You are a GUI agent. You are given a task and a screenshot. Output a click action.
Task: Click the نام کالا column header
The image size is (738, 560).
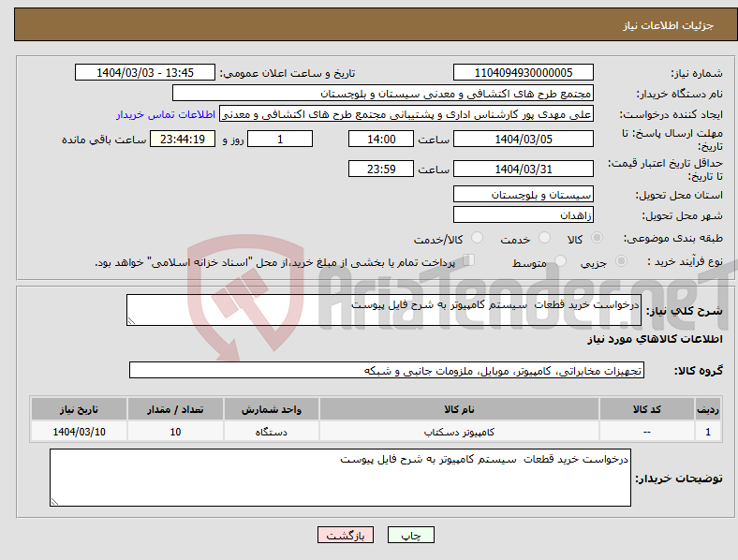[459, 409]
